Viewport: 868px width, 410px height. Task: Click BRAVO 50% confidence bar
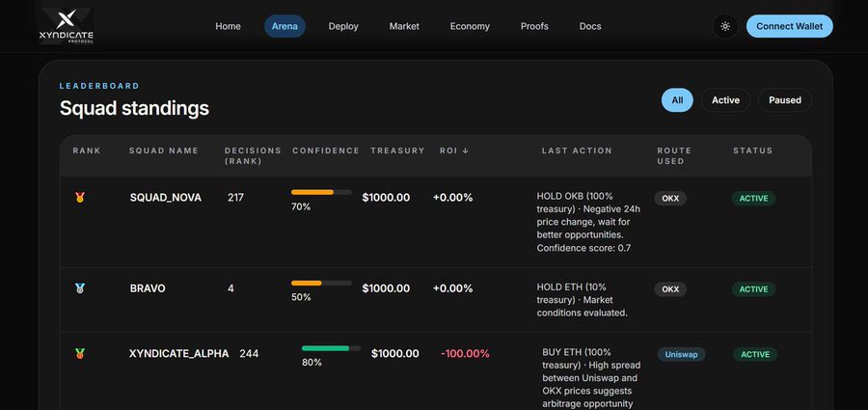coord(321,283)
